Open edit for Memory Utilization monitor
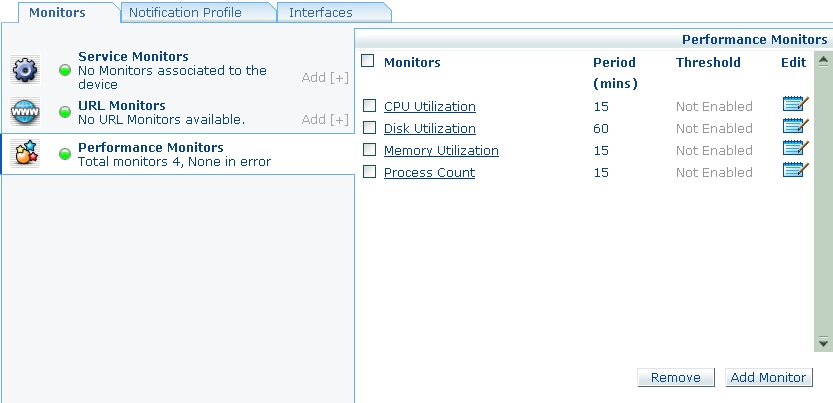Screen dimensions: 833x403 tap(795, 148)
